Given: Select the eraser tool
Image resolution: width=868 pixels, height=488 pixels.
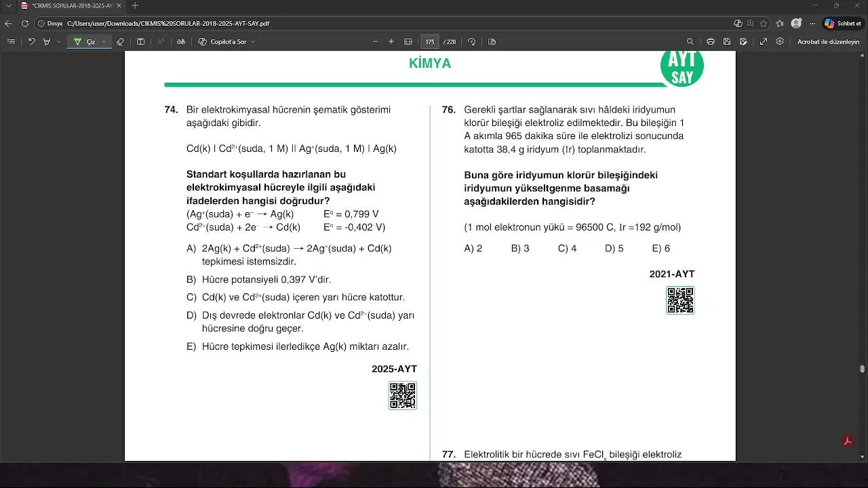Looking at the screenshot, I should tap(121, 41).
